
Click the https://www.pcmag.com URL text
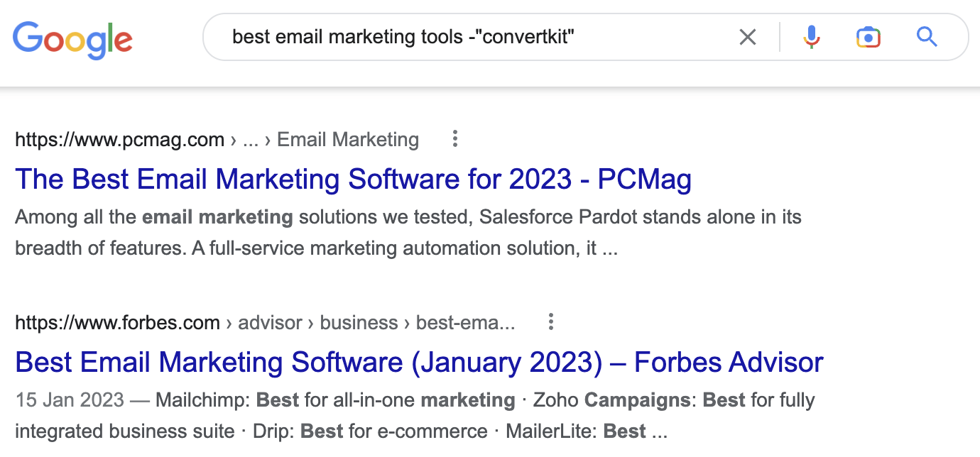[x=119, y=140]
